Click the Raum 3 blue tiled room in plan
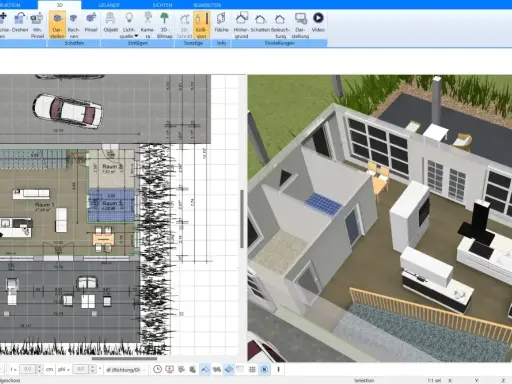This screenshot has height=384, width=512. coord(111,205)
